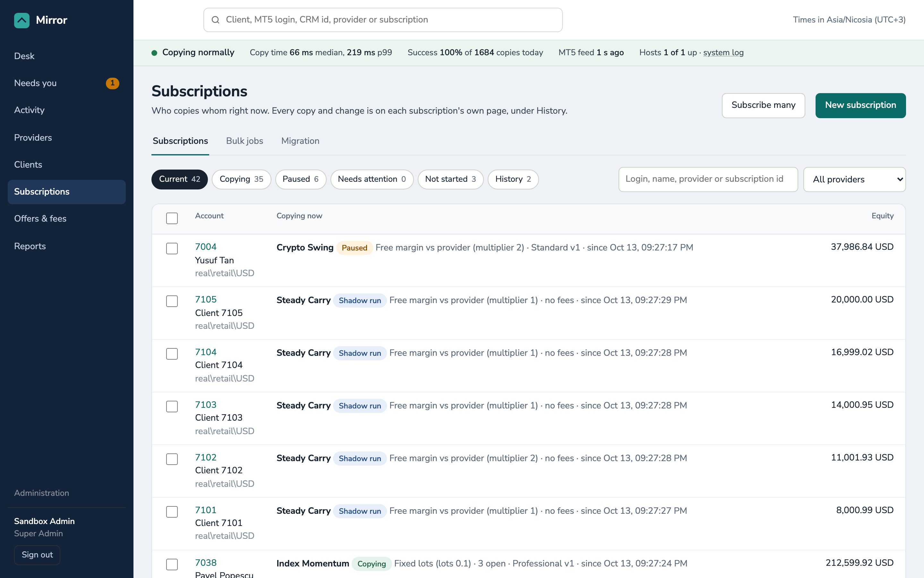This screenshot has width=924, height=578.
Task: Filter by Copying 35 pill
Action: pos(241,179)
